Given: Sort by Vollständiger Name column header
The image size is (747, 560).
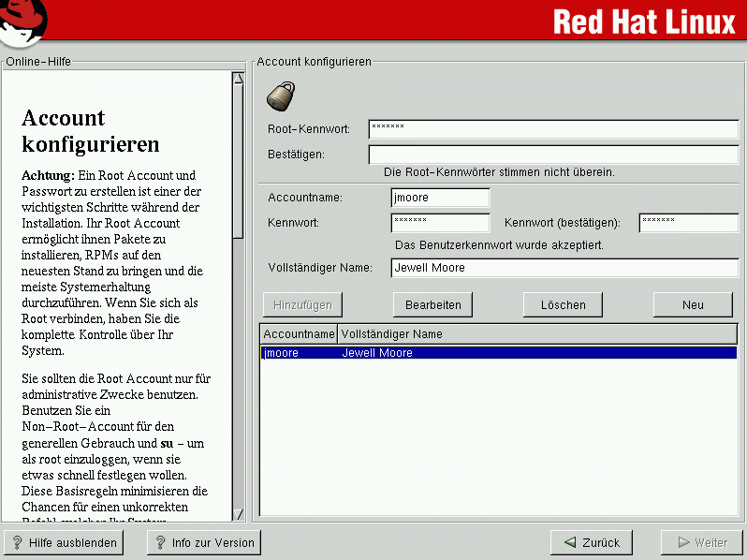Looking at the screenshot, I should (536, 334).
